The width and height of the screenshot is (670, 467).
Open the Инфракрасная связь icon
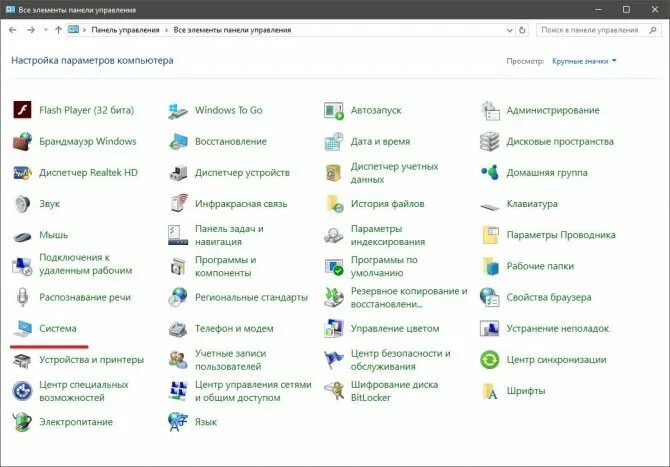(x=178, y=203)
